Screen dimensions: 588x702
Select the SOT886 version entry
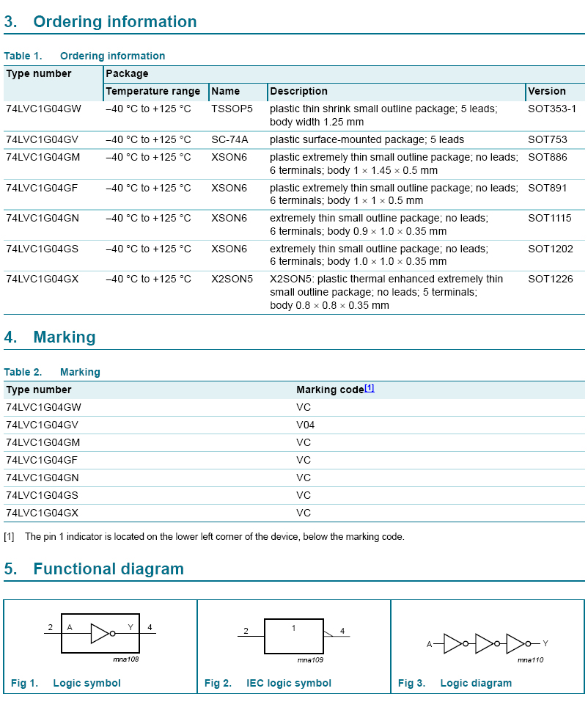[548, 157]
